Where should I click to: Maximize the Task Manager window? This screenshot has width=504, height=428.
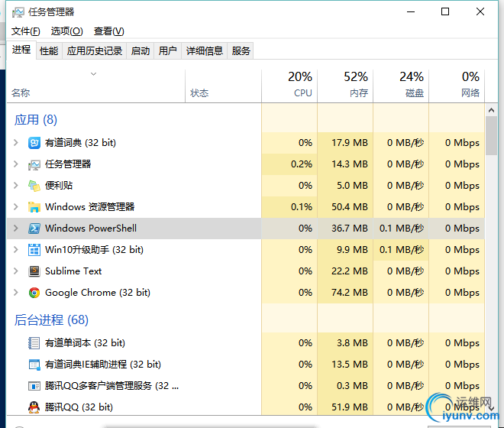[x=445, y=12]
